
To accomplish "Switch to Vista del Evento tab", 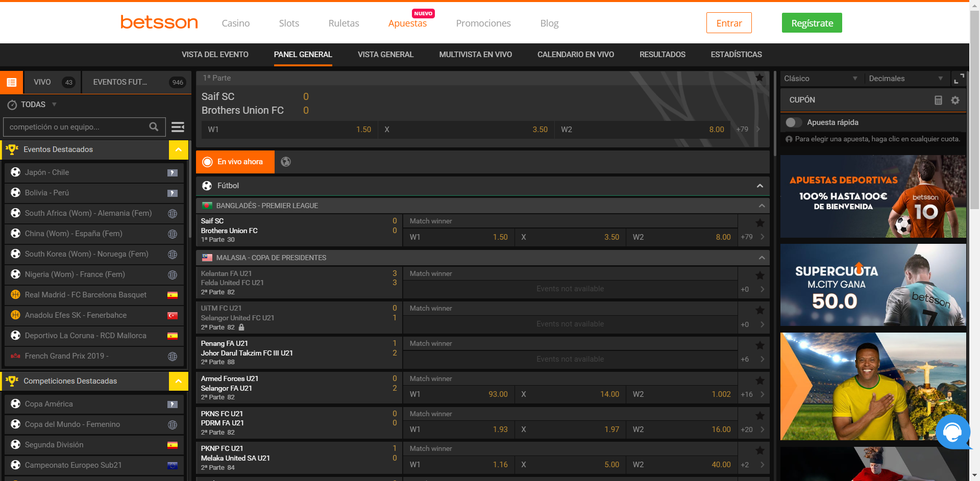I will [x=215, y=55].
